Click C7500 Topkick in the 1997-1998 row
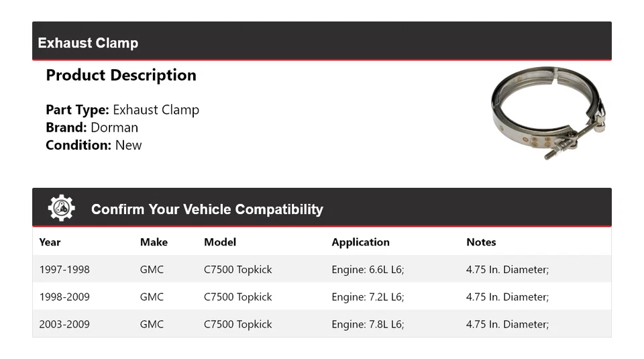Screen dimensions: 644x359 (x=238, y=270)
